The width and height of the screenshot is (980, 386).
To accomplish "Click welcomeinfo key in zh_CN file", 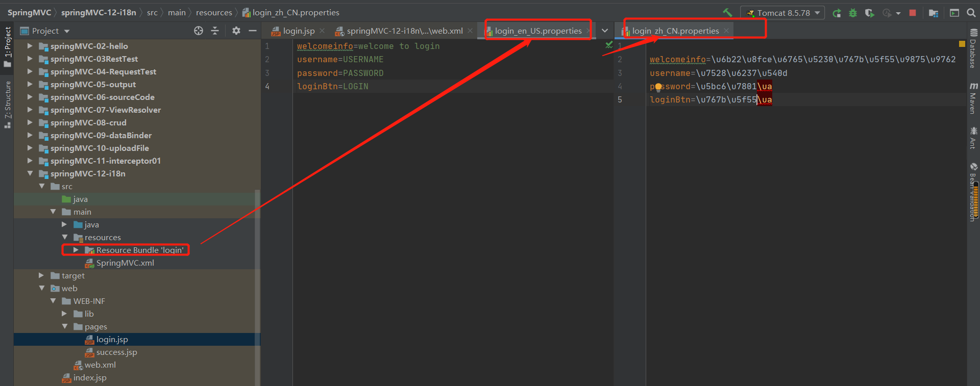I will (x=678, y=60).
